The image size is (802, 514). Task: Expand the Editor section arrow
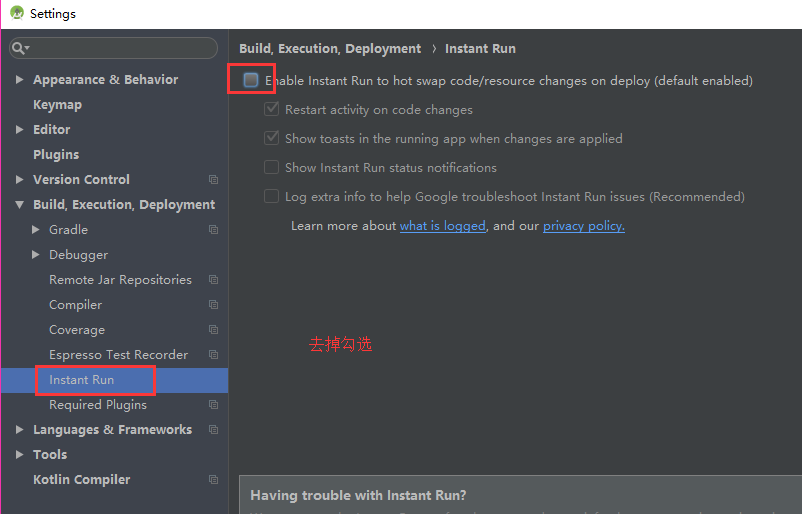[19, 129]
